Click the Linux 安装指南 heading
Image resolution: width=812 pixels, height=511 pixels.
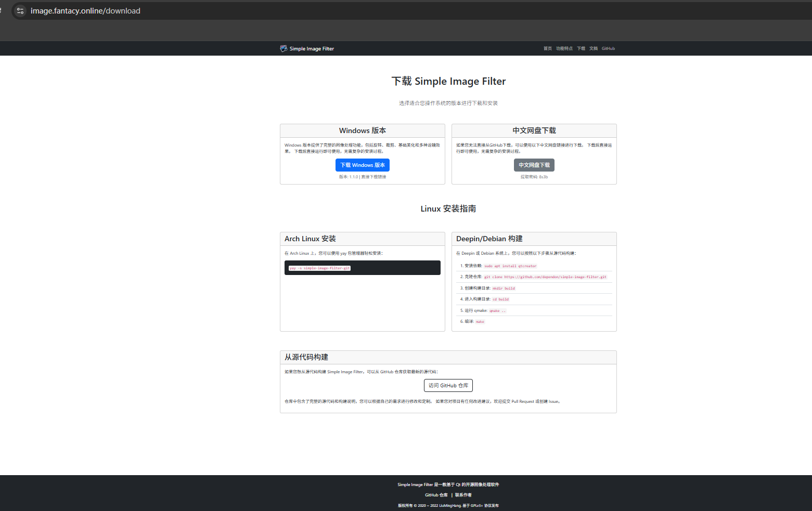point(448,208)
